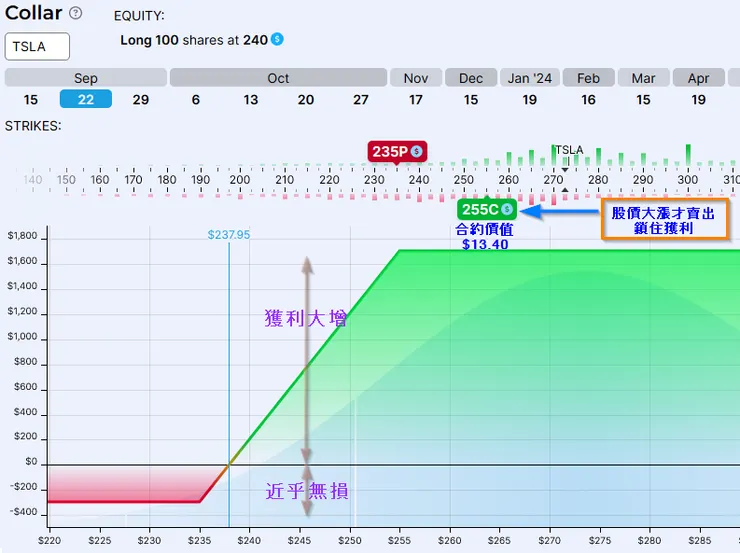Viewport: 740px width, 553px height.
Task: Select the 255C call strike marker
Action: click(x=487, y=209)
